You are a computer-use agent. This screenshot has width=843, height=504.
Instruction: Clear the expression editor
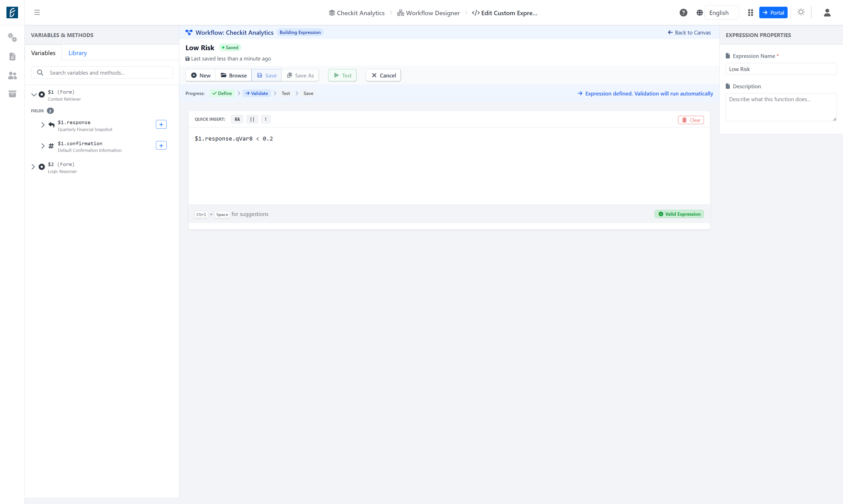(x=691, y=120)
